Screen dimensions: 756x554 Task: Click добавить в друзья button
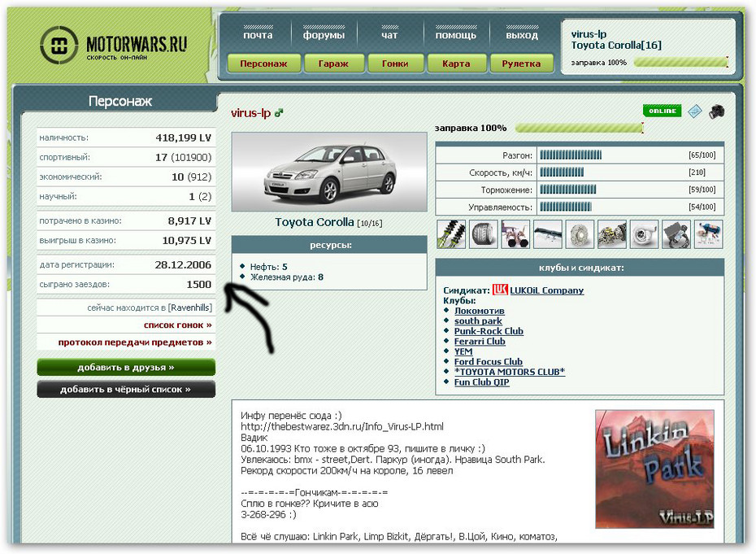(x=126, y=367)
